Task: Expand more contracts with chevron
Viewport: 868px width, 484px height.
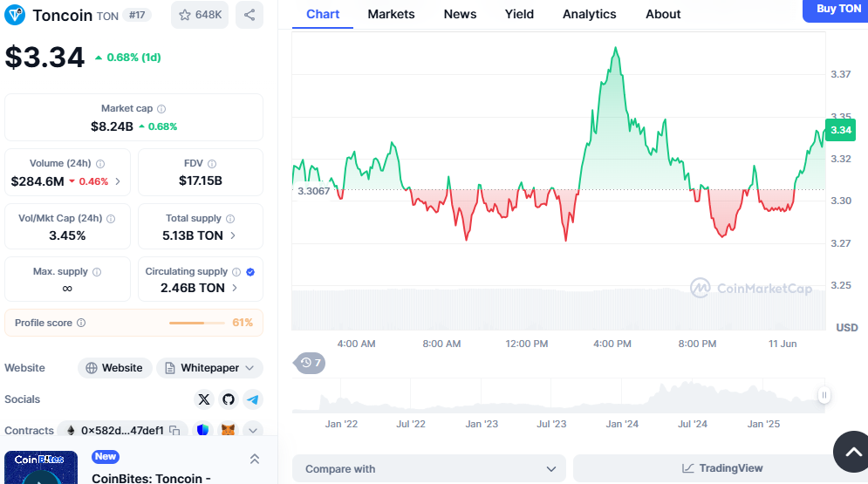Action: (253, 430)
